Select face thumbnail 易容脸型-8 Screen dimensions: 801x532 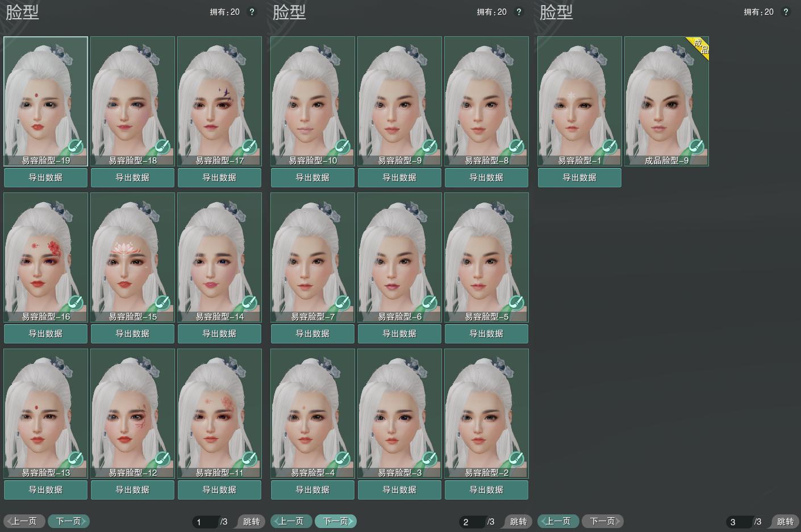pos(487,102)
